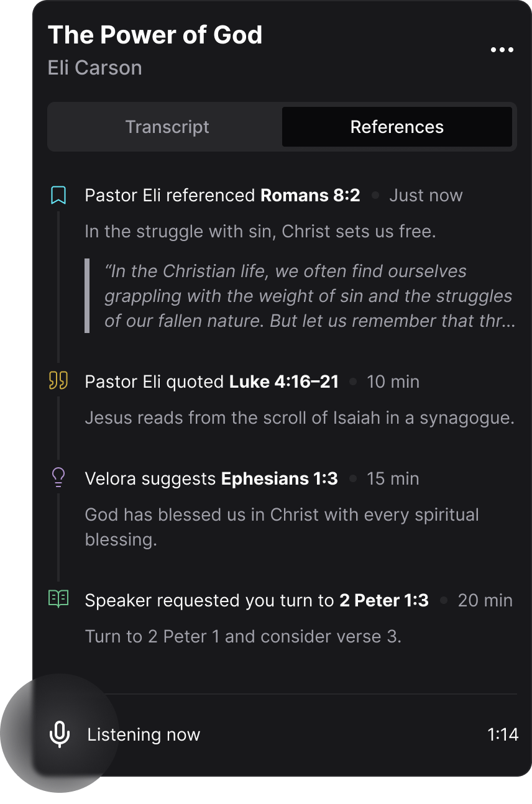This screenshot has width=532, height=804.
Task: Open the Romans 8:2 verse reference
Action: click(310, 195)
